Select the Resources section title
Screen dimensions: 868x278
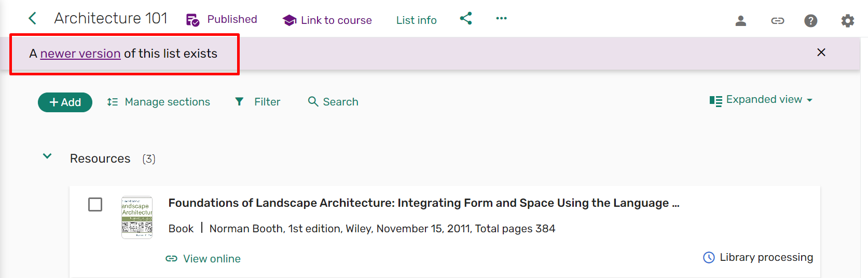pyautogui.click(x=100, y=158)
